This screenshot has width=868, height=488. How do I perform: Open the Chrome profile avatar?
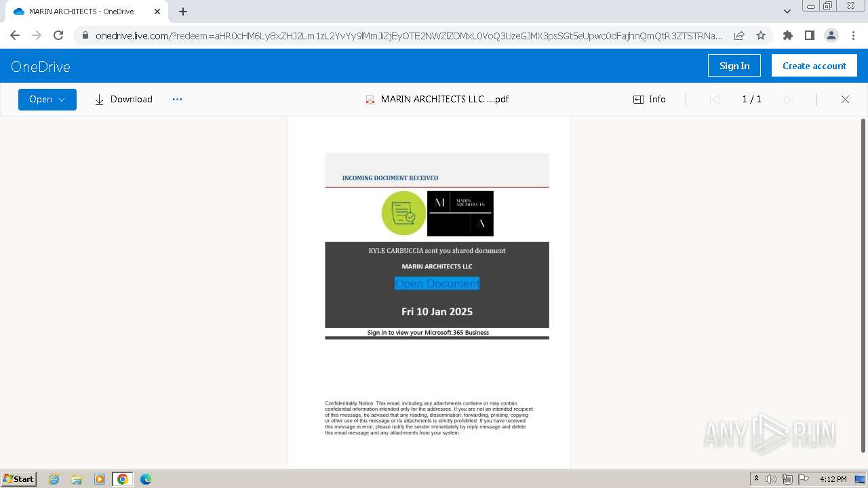[x=831, y=35]
